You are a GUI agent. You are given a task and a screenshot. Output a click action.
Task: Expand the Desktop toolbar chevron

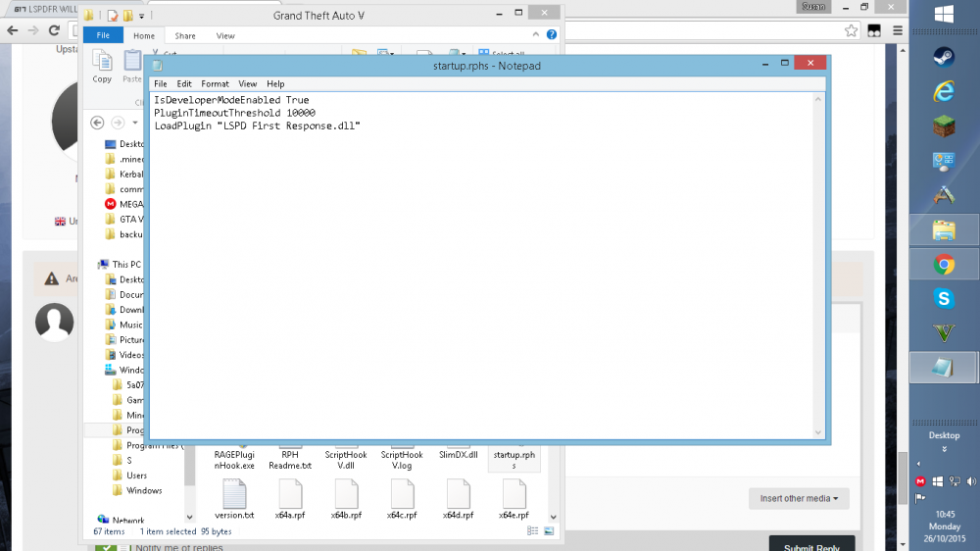pyautogui.click(x=944, y=450)
